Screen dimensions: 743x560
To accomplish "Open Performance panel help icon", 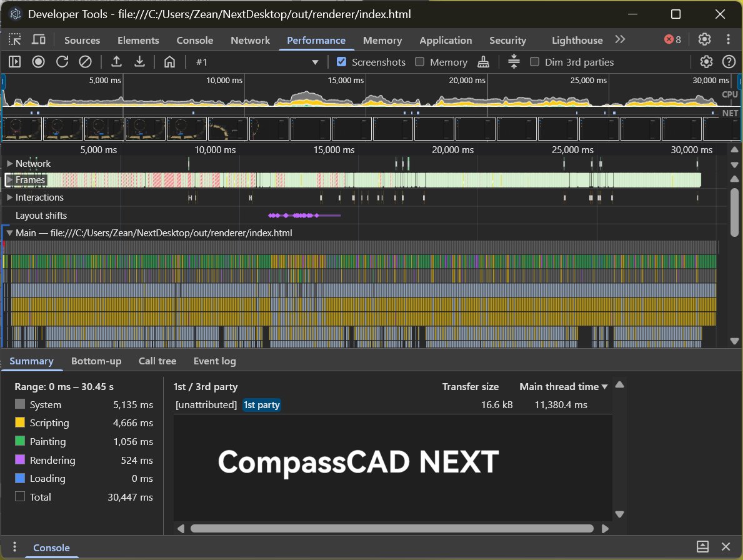I will (729, 62).
